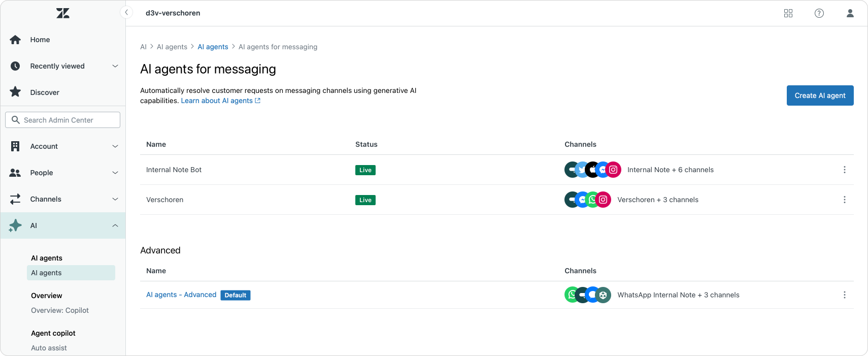The height and width of the screenshot is (356, 868).
Task: Open the Verschoren row options menu
Action: click(844, 200)
